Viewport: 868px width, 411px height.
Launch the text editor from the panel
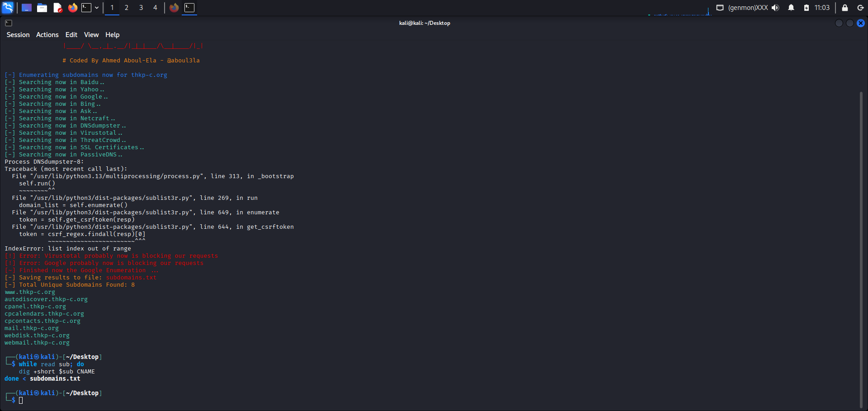tap(57, 8)
